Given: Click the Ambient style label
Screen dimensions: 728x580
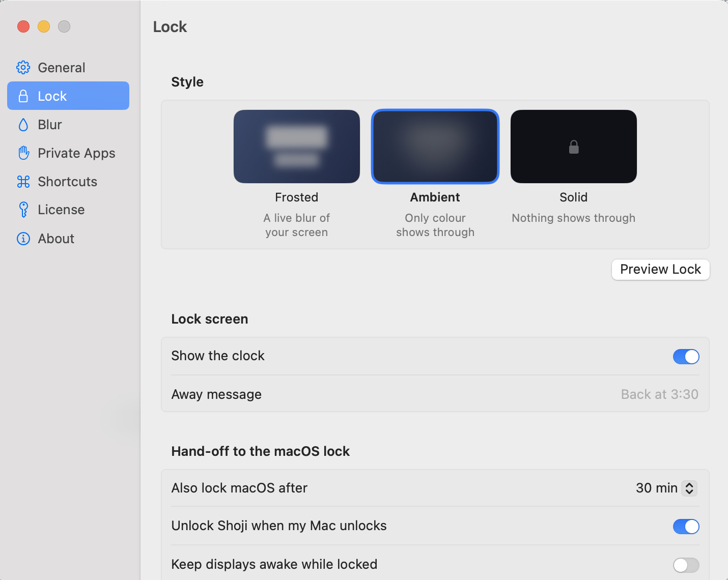Looking at the screenshot, I should click(435, 197).
